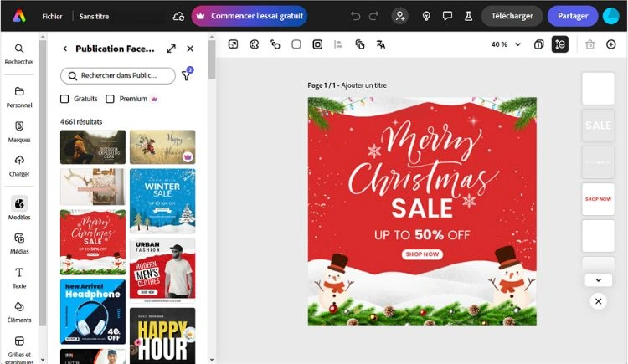Rename the Sans titre document title
The width and height of the screenshot is (628, 364).
(x=94, y=17)
